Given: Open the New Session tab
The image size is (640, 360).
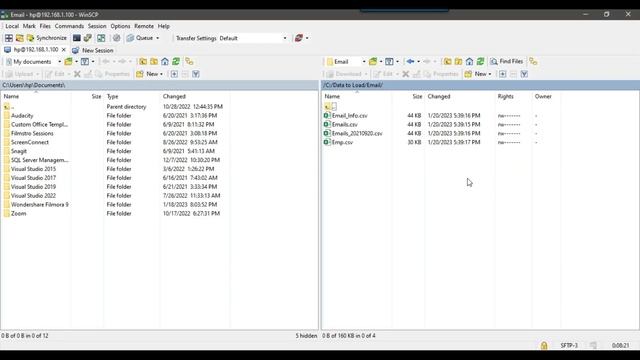Looking at the screenshot, I should pyautogui.click(x=93, y=50).
